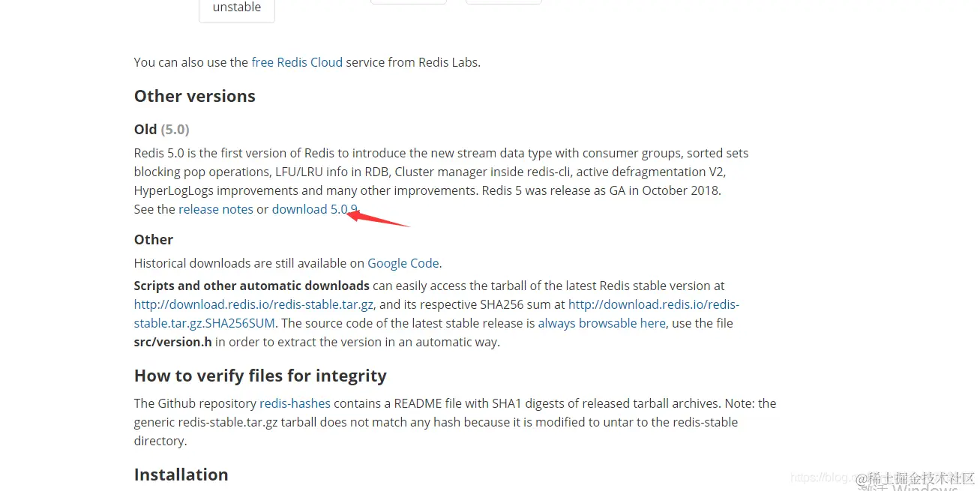The image size is (980, 491).
Task: Click Scripts and other automatic downloads text
Action: [251, 286]
